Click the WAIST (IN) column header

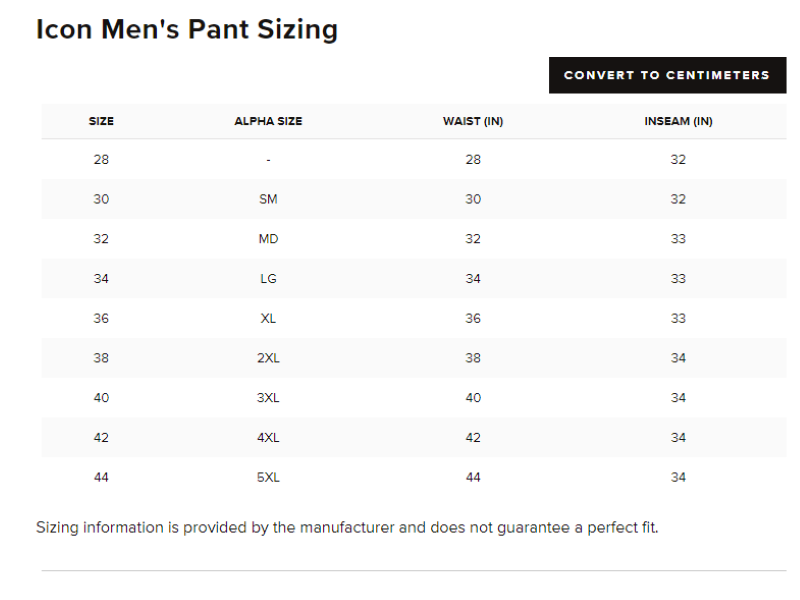(473, 121)
